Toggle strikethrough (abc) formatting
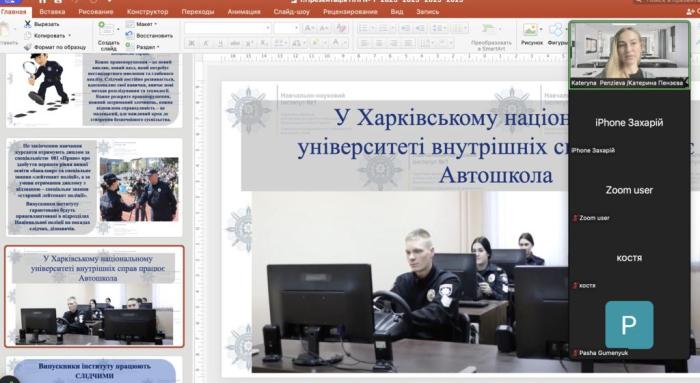Image resolution: width=700 pixels, height=383 pixels. (235, 43)
